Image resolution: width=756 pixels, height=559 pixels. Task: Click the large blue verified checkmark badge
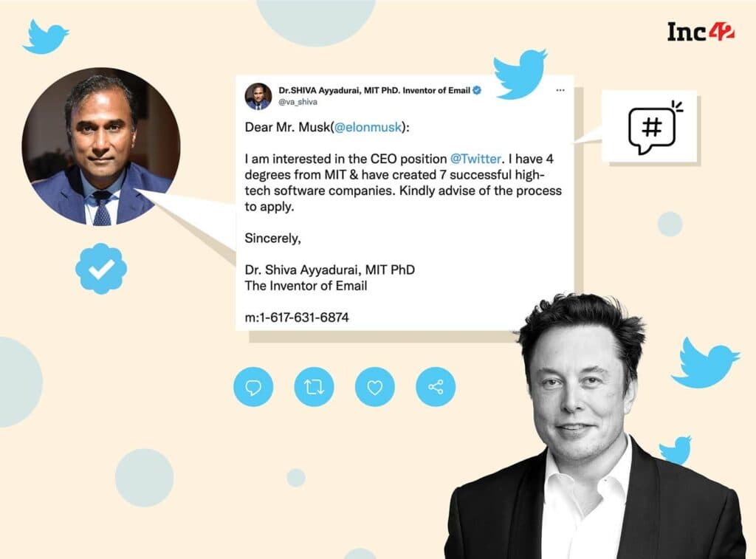tap(101, 269)
